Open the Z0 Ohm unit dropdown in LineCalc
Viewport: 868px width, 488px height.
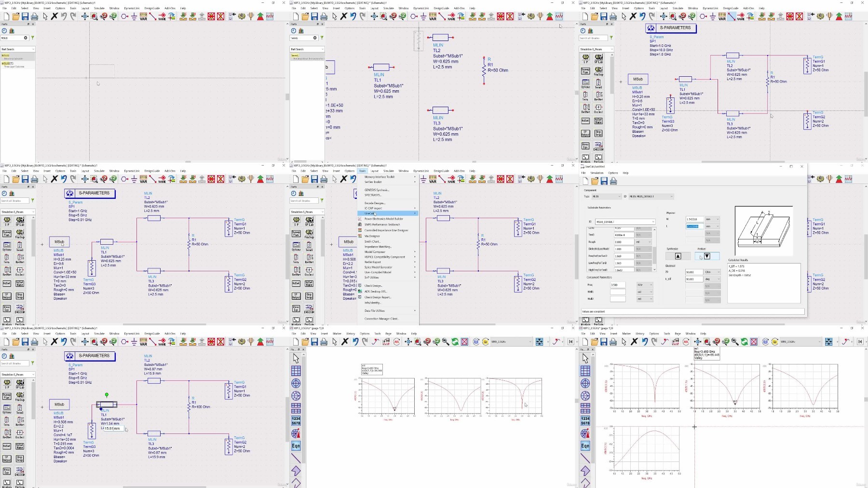tap(712, 272)
